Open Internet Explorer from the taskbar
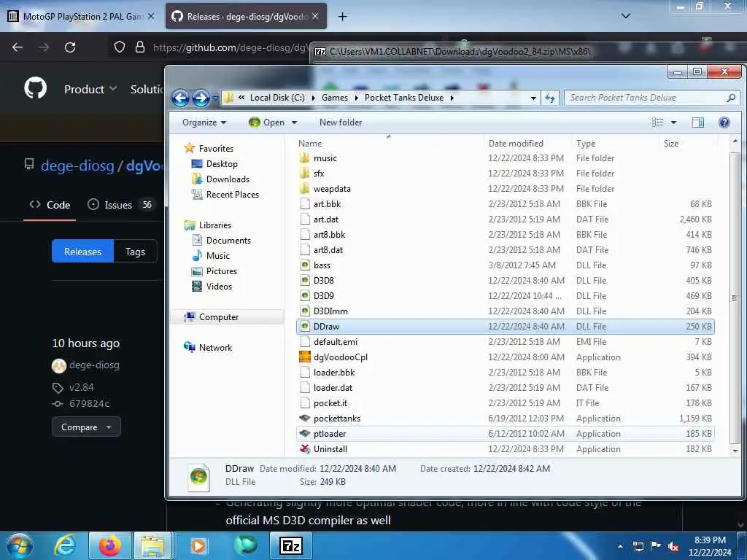This screenshot has height=560, width=747. [65, 545]
